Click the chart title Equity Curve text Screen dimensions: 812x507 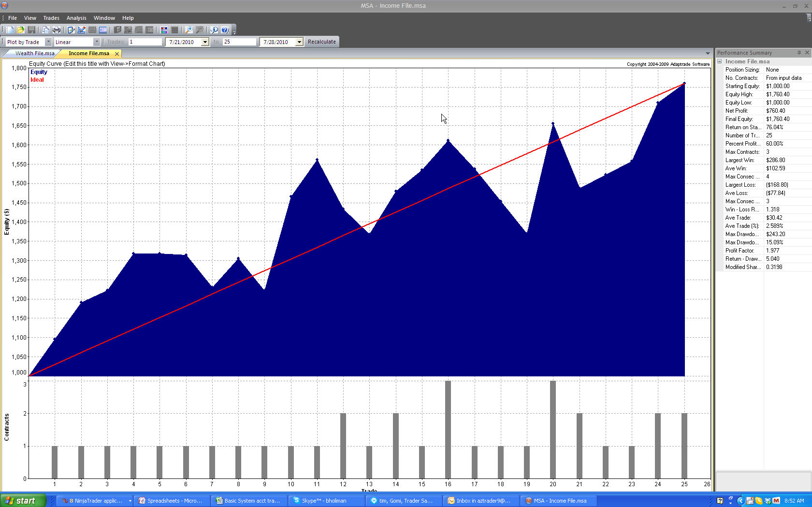tap(97, 64)
